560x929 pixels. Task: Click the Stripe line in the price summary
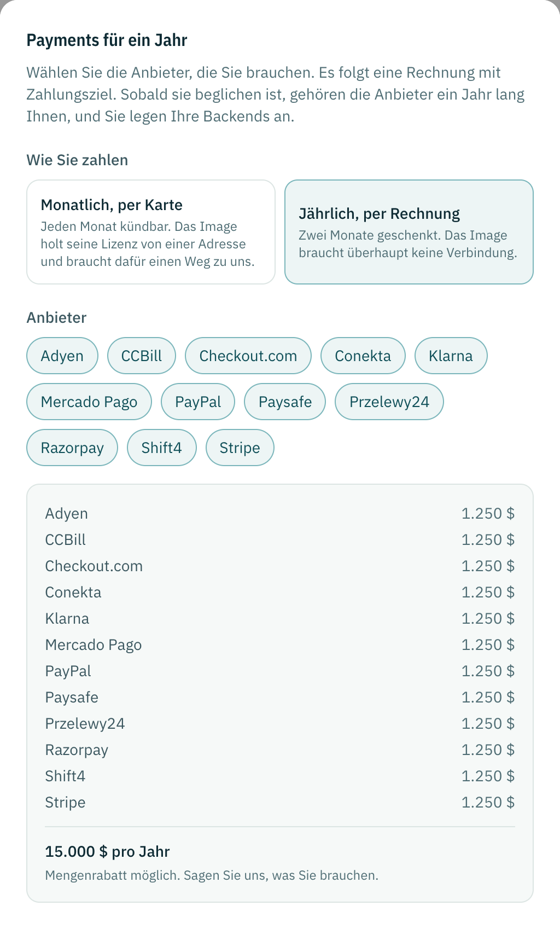280,802
